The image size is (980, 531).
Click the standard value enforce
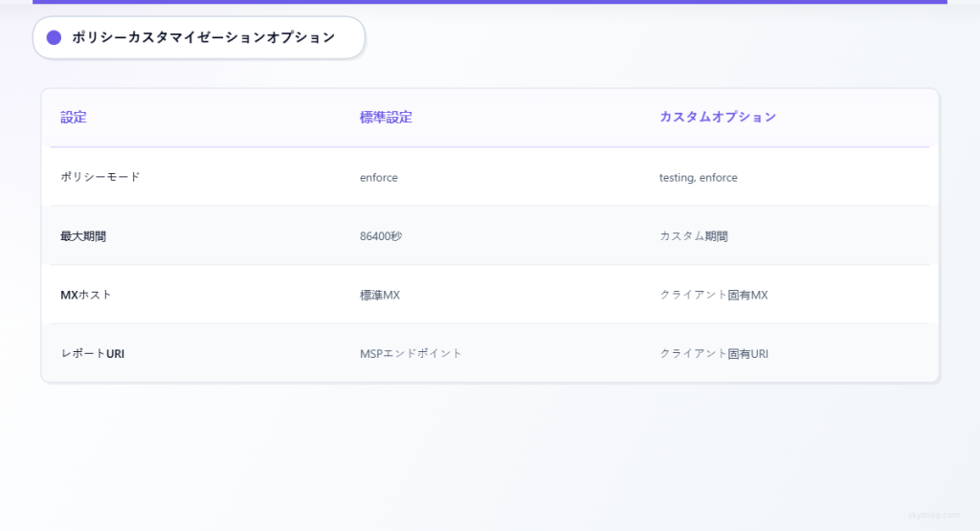coord(379,177)
